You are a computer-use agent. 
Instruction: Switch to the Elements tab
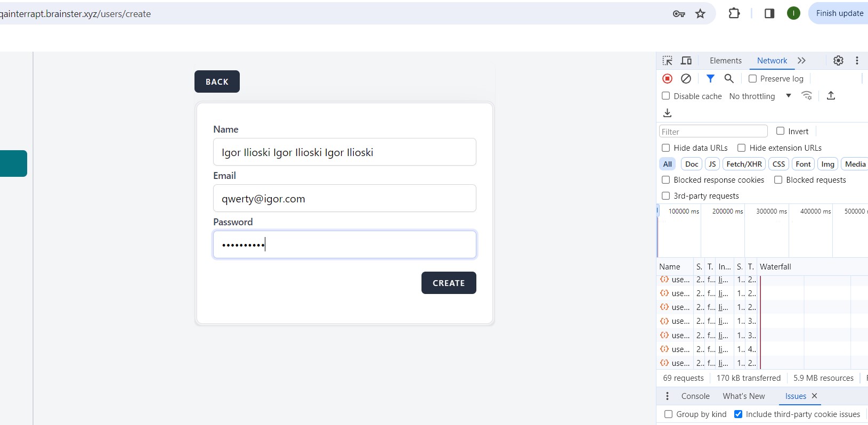725,61
